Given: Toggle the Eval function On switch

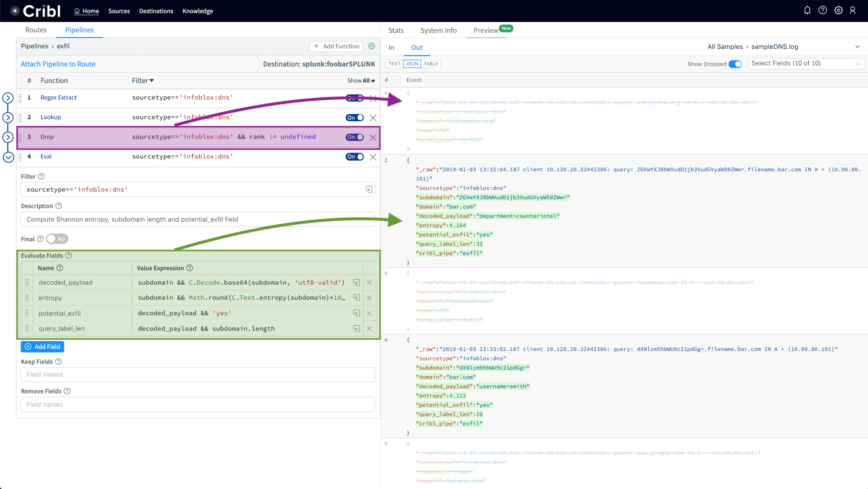Looking at the screenshot, I should [355, 157].
